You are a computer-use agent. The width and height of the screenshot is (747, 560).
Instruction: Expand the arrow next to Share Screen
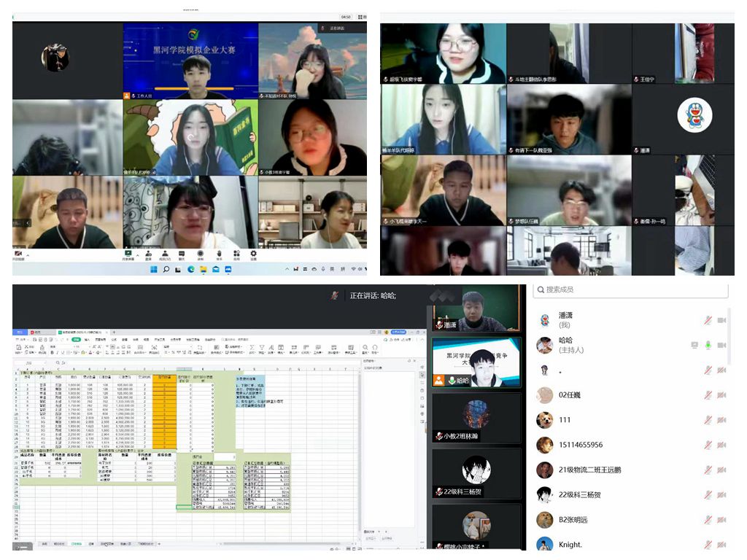click(138, 253)
